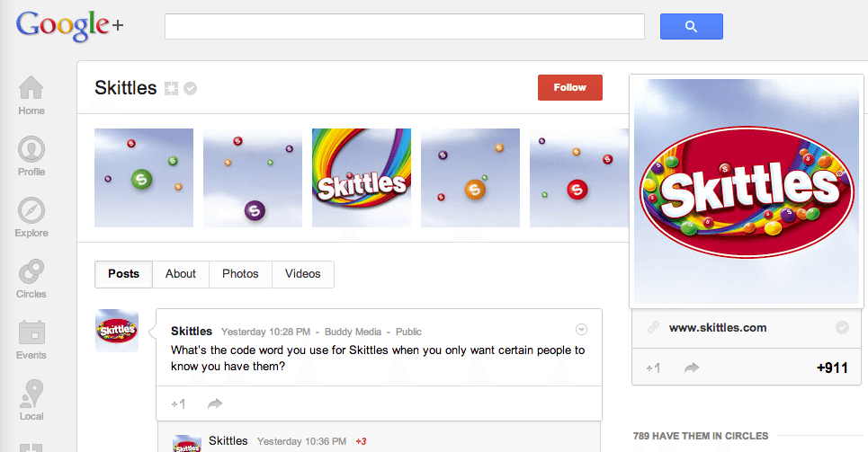
Task: Click the Skittles avatar in the comment
Action: coord(187,444)
